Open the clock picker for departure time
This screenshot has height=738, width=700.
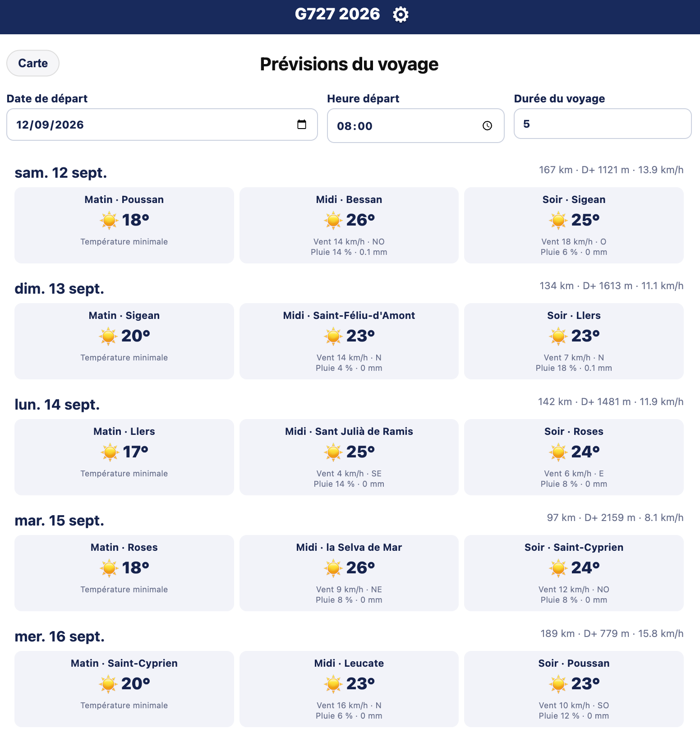pyautogui.click(x=487, y=126)
